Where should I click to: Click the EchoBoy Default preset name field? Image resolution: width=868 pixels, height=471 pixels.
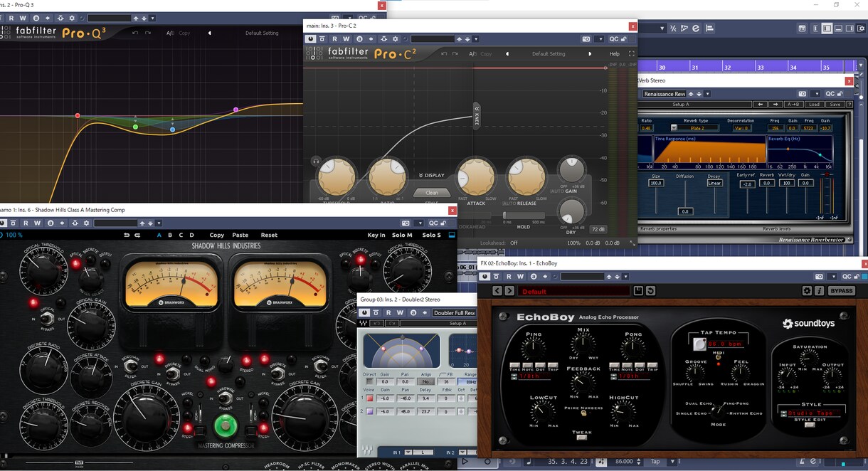click(573, 291)
